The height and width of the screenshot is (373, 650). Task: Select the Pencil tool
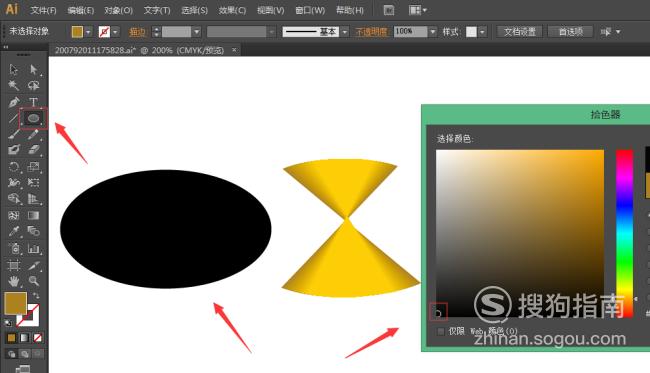click(34, 134)
